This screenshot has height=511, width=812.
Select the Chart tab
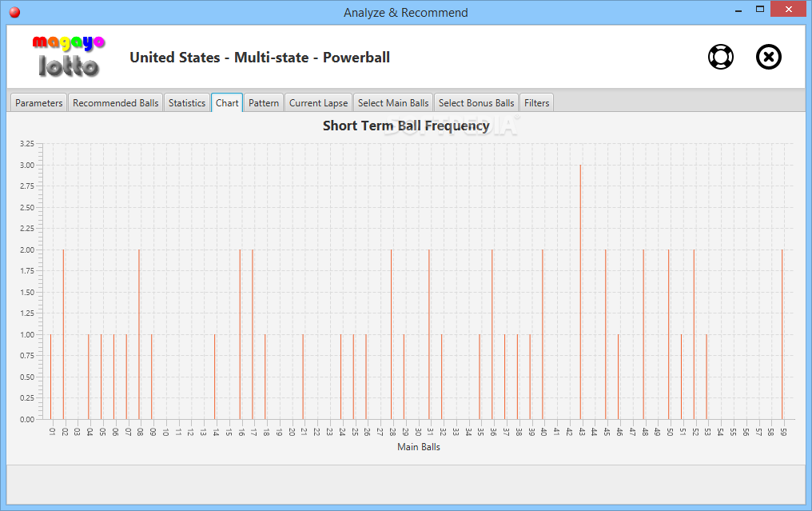click(227, 102)
